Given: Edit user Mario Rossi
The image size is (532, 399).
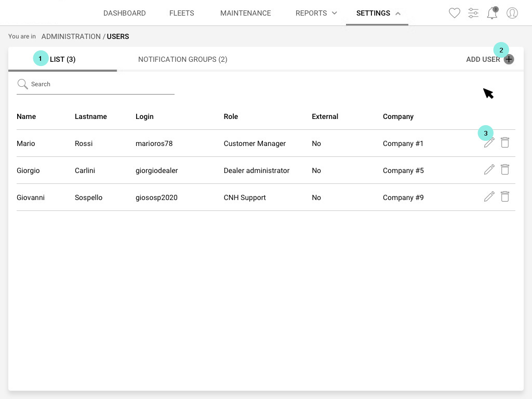Looking at the screenshot, I should (489, 142).
